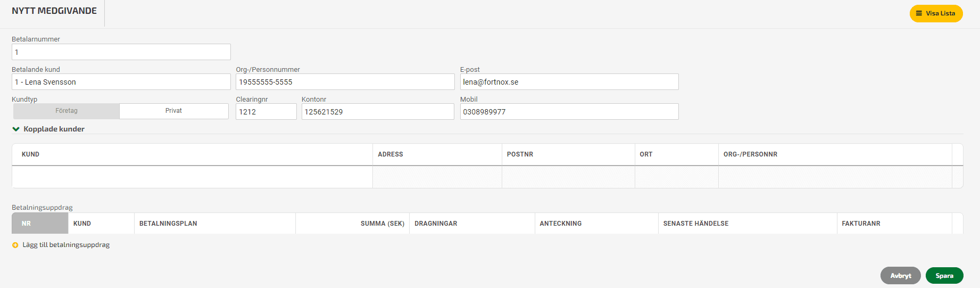Image resolution: width=980 pixels, height=288 pixels.
Task: Focus the Betalarnummer field
Action: pos(121,52)
